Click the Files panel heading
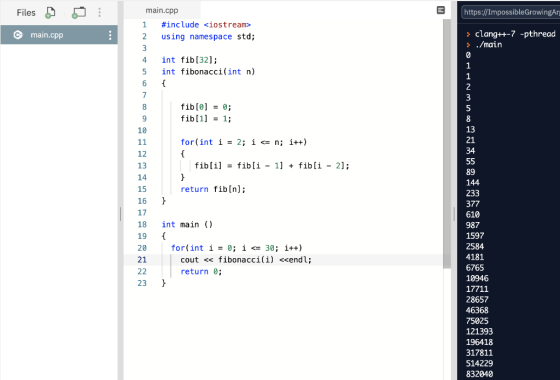Viewport: 560px width, 380px height. [x=26, y=13]
